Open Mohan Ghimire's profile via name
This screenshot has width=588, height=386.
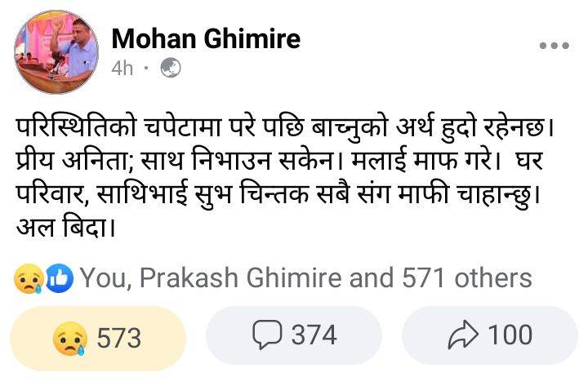coord(206,38)
